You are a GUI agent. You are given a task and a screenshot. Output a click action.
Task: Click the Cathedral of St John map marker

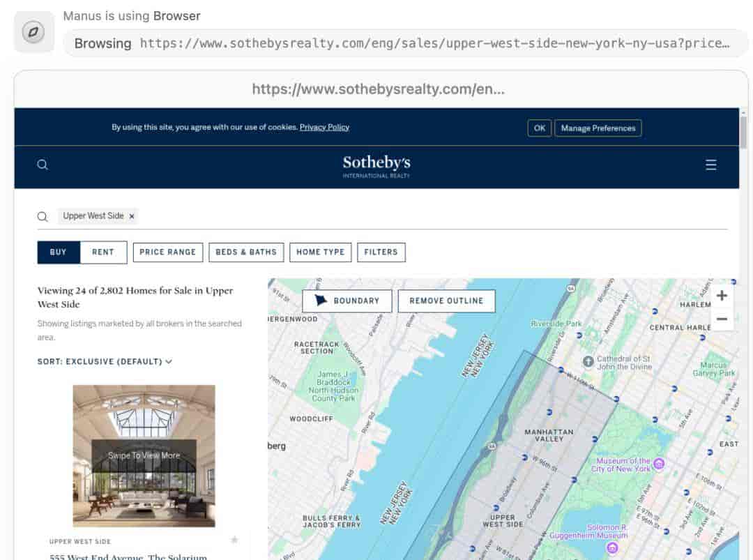click(x=588, y=361)
